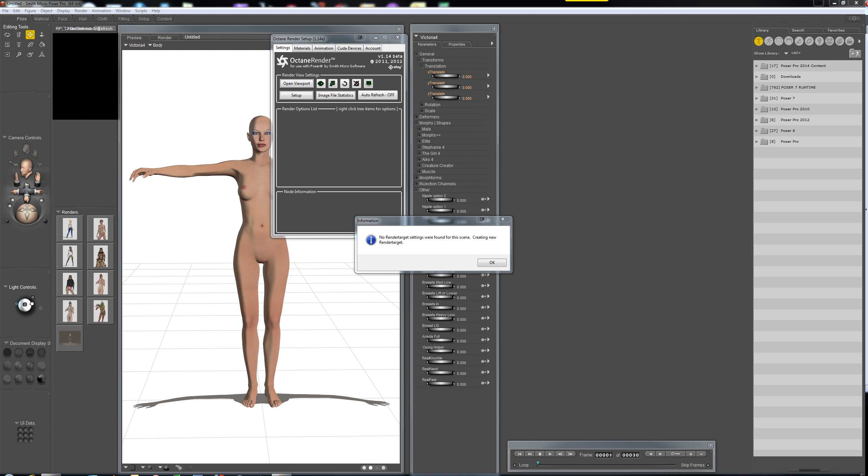Open the Light library category (bulb icon)
868x476 pixels.
[819, 41]
